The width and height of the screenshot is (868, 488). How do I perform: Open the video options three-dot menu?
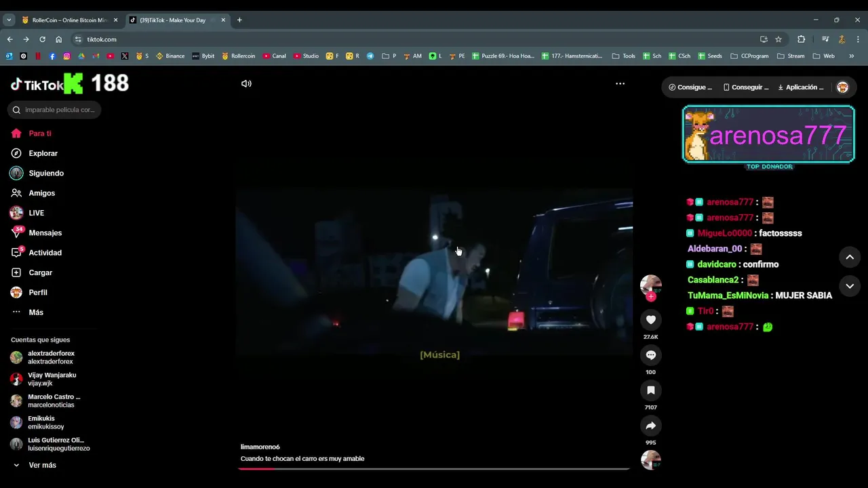coord(620,83)
